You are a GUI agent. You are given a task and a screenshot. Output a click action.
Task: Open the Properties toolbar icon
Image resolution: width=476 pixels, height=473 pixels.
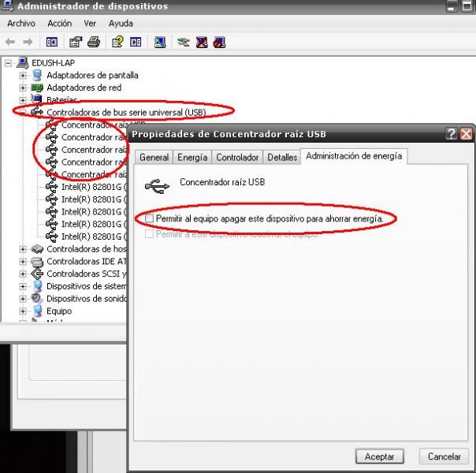(76, 42)
